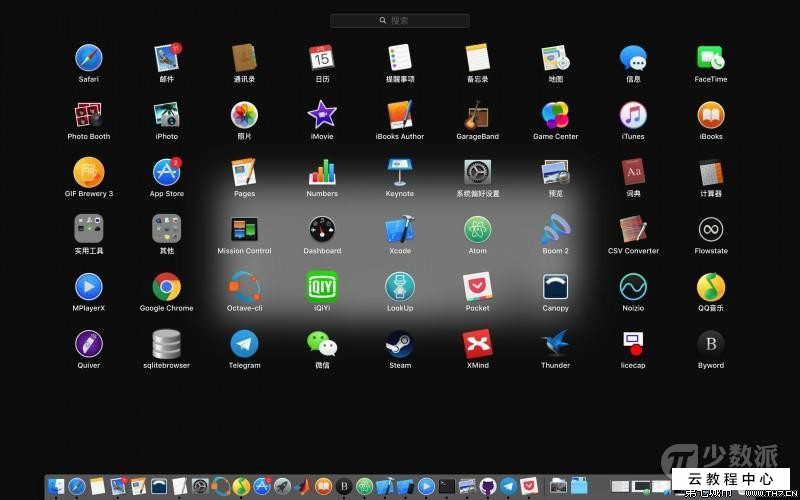The height and width of the screenshot is (500, 800).
Task: Open Atom in the Launchpad grid
Action: 478,229
